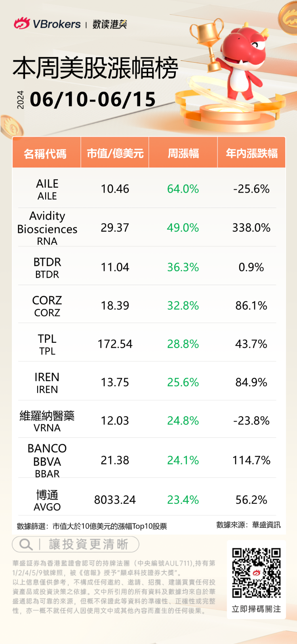Screen dimensions: 297x644
Task: Click the gold dollar coin on left edge
Action: click(x=11, y=127)
